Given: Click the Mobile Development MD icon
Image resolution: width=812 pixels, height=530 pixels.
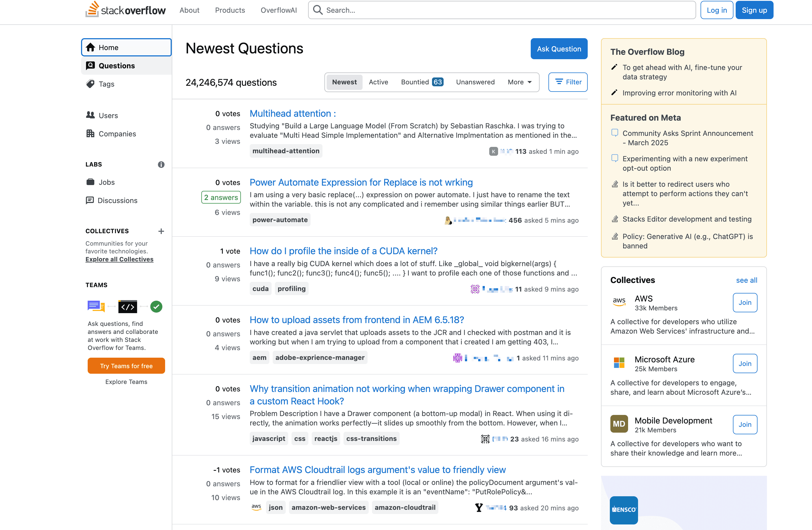Looking at the screenshot, I should (619, 424).
